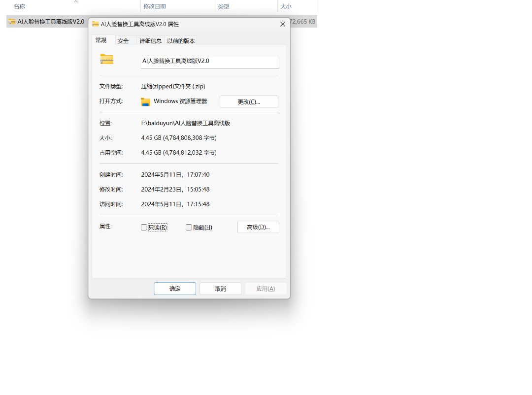Click the Windows 资源管理器 folder icon

[x=145, y=102]
